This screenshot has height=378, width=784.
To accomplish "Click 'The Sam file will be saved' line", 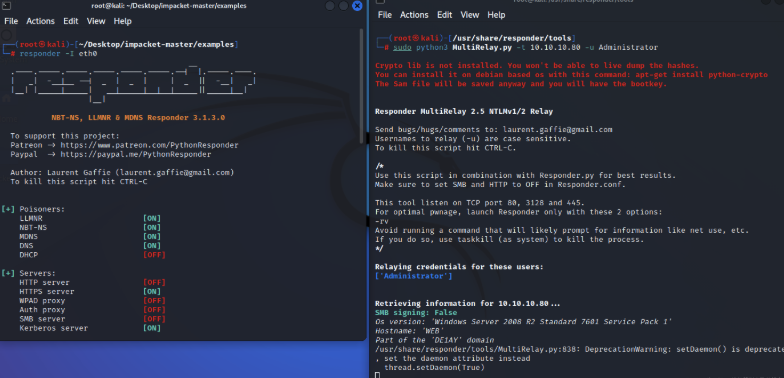I will click(521, 84).
